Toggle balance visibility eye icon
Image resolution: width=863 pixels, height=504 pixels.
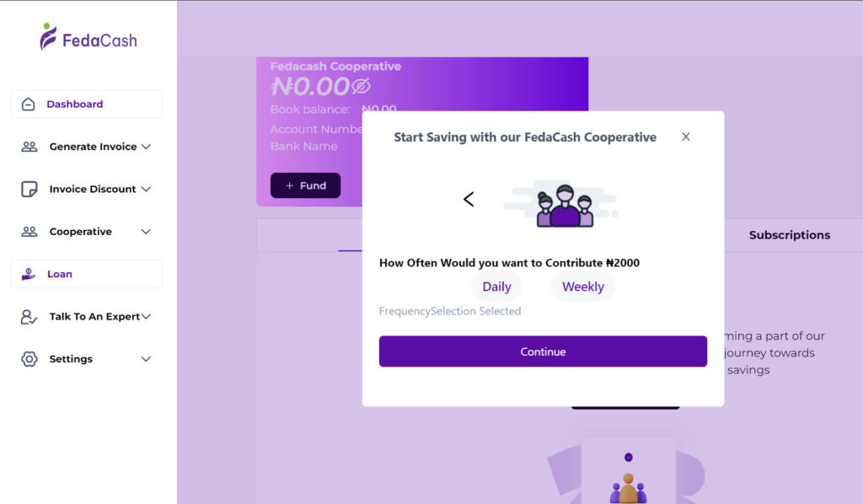pos(361,86)
